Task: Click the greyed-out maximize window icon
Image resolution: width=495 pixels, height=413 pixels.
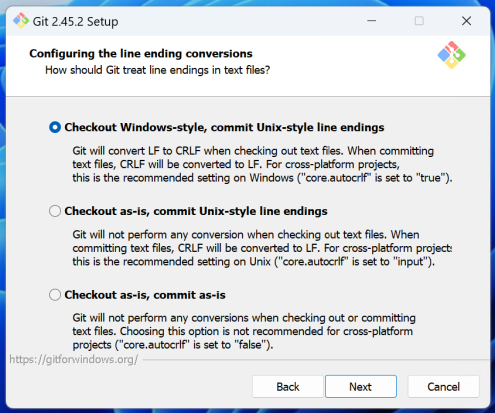Action: click(x=419, y=21)
